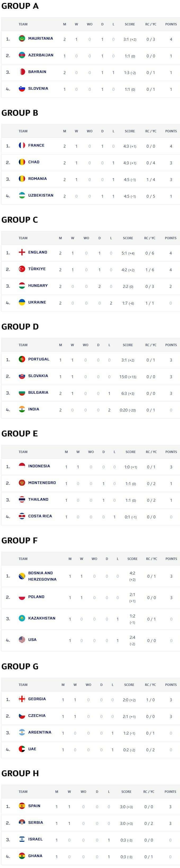This screenshot has height=868, width=180.
Task: Open the England team link
Action: 37,252
